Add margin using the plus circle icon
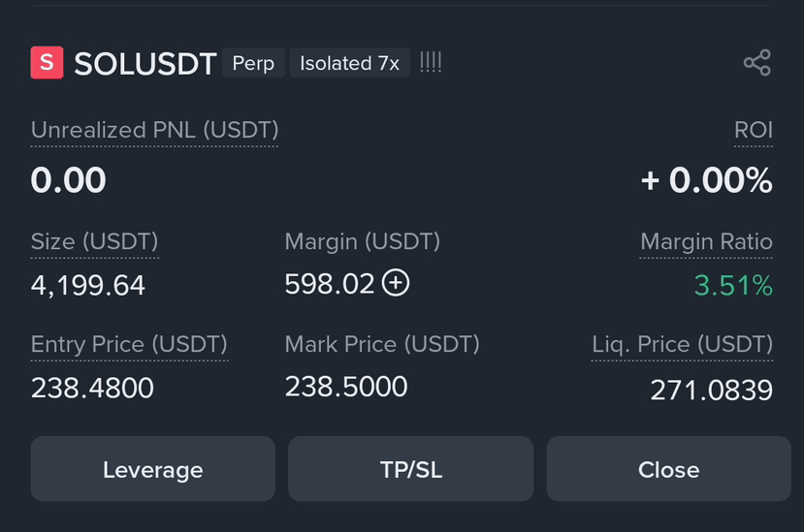Image resolution: width=804 pixels, height=532 pixels. click(x=396, y=283)
